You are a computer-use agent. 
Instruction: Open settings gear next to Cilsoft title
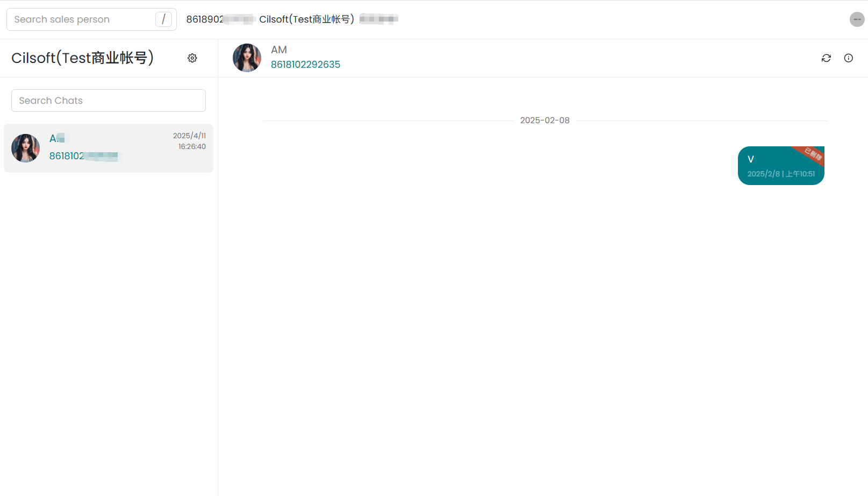pyautogui.click(x=192, y=58)
